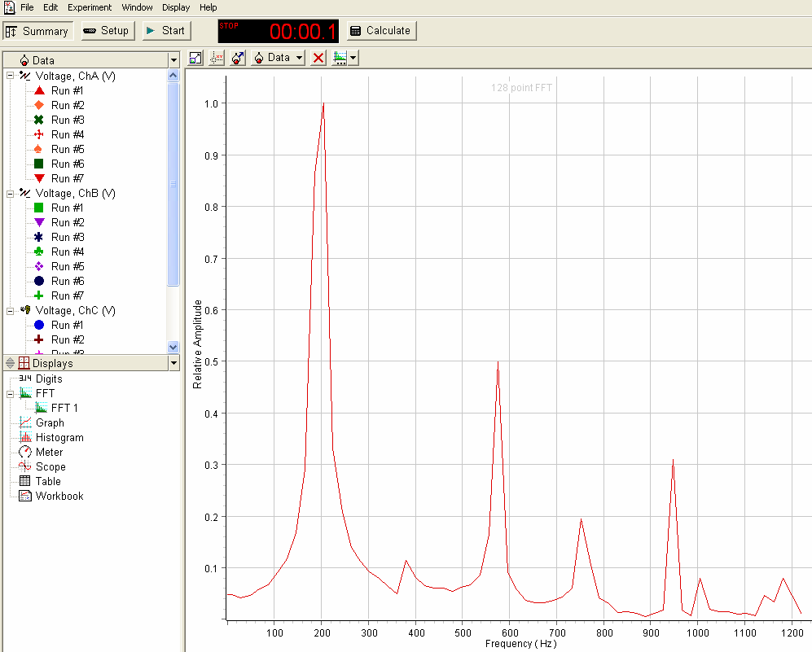Select ChA Run #4 red cross icon
This screenshot has height=652, width=812.
click(x=39, y=134)
